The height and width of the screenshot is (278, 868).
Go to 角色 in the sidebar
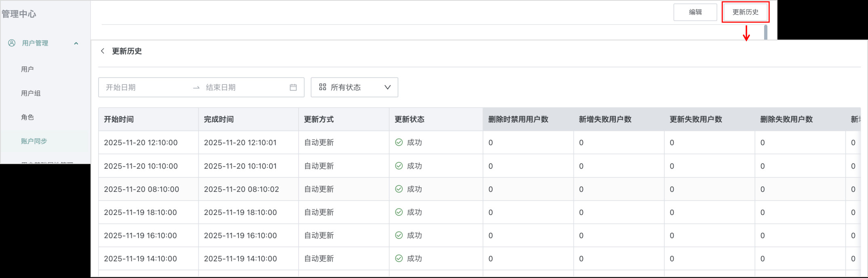27,117
